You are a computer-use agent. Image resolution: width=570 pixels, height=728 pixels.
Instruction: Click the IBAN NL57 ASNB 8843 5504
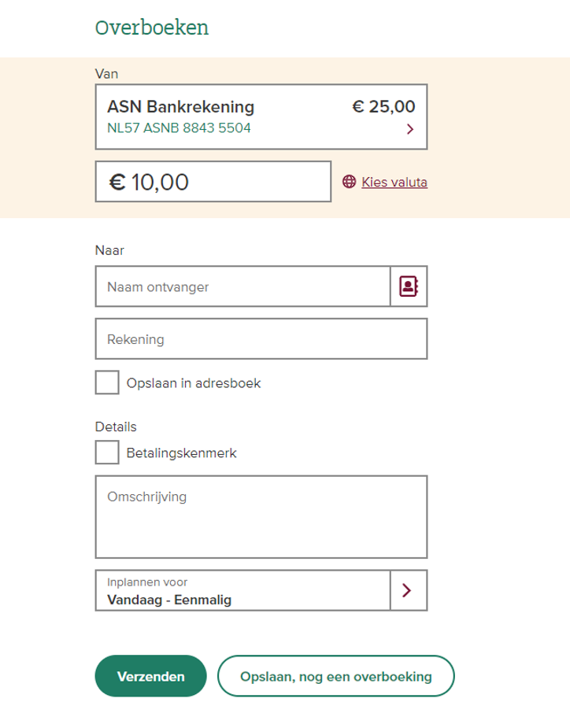179,127
